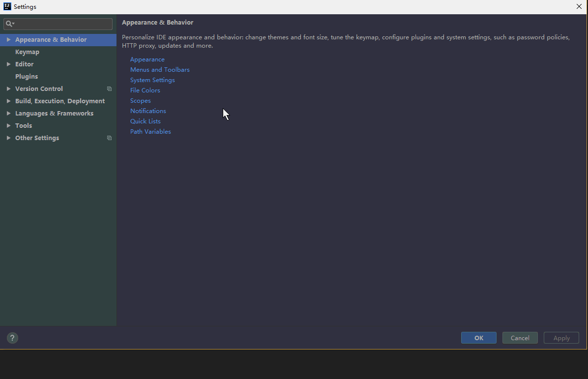Select Keymap in the settings tree
Viewport: 588px width, 379px height.
pos(27,52)
